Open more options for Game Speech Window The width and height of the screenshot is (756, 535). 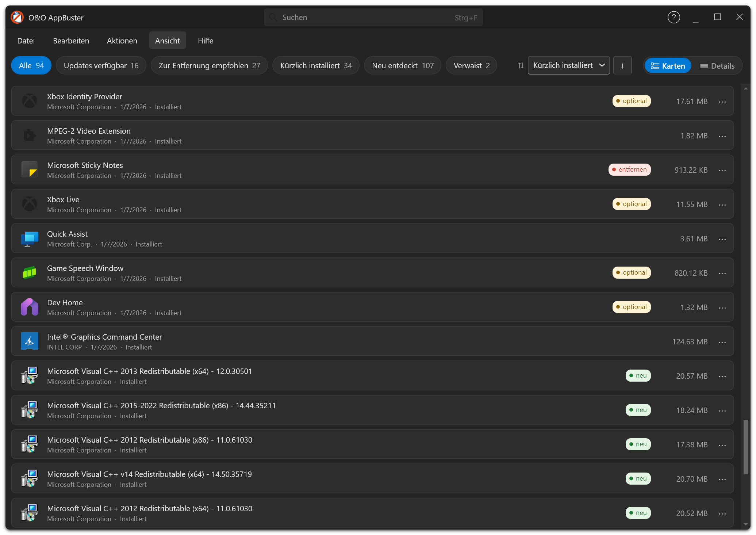722,273
